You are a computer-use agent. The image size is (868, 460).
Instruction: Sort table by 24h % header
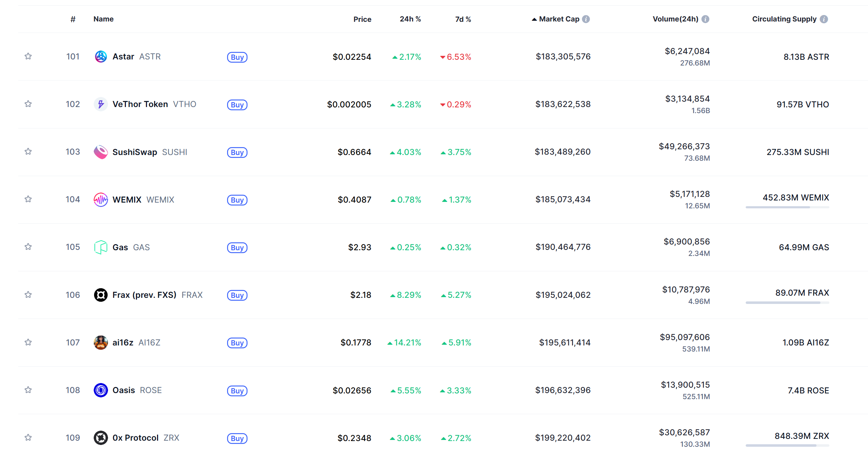pyautogui.click(x=410, y=19)
